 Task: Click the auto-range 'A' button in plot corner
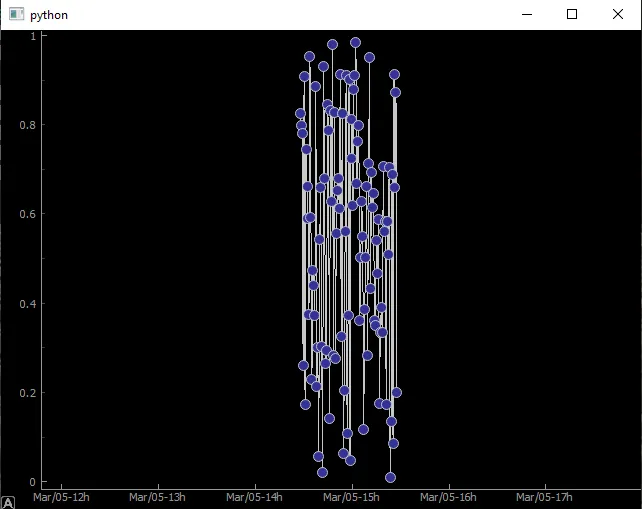point(8,502)
